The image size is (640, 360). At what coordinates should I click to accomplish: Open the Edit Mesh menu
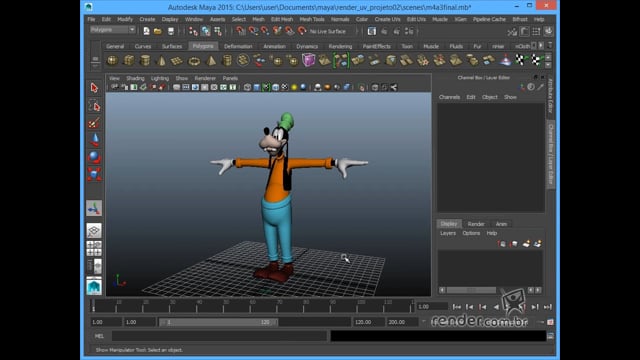point(282,19)
